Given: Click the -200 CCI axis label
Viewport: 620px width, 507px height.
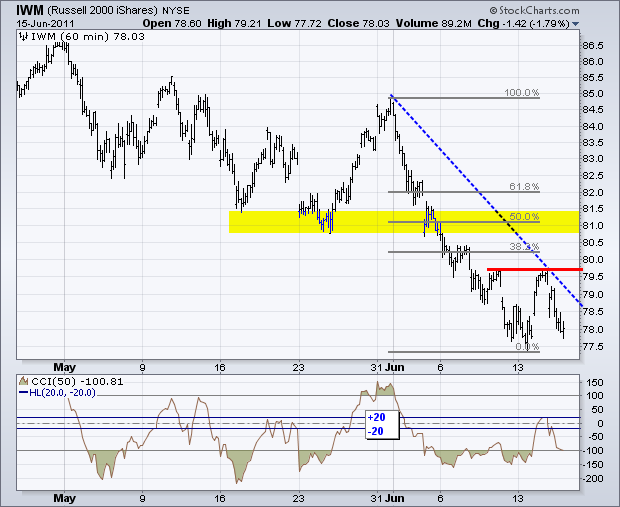Looking at the screenshot, I should [x=593, y=479].
